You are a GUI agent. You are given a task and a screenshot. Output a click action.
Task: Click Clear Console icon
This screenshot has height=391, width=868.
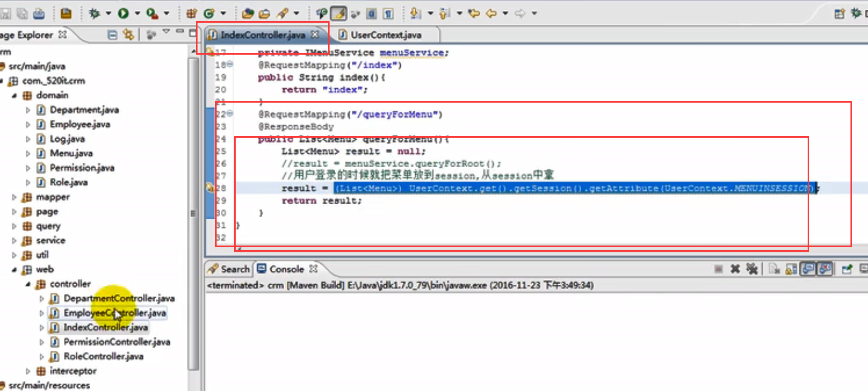point(774,269)
